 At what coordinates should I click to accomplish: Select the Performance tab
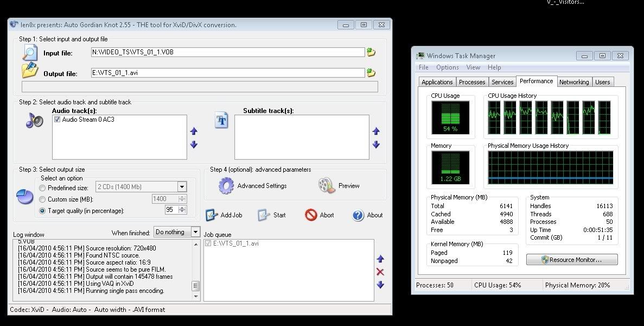click(537, 81)
